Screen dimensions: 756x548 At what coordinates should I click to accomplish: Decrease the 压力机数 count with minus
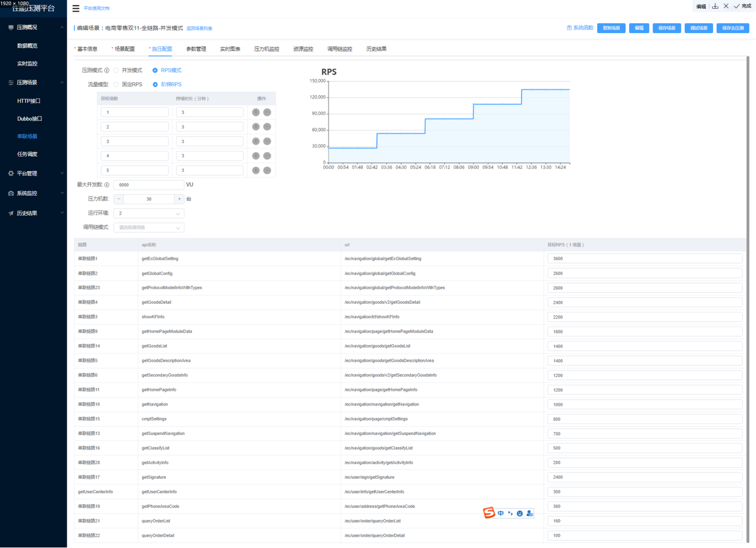[x=119, y=199]
